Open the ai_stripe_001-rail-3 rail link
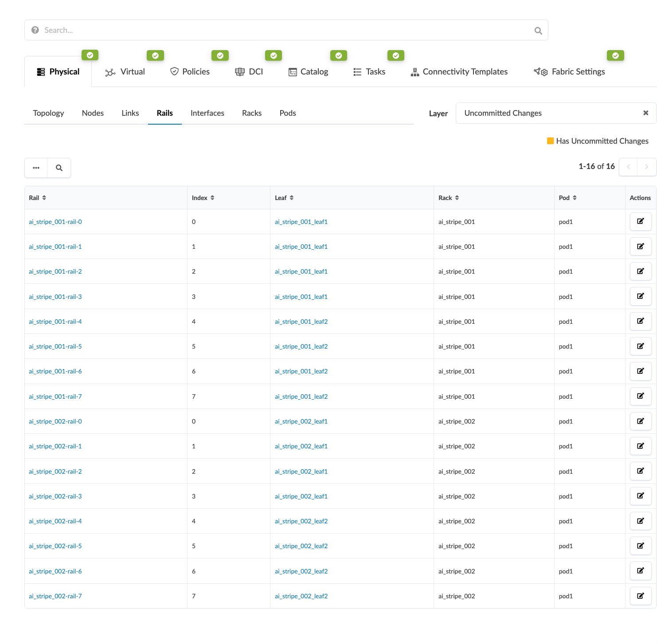Screen dimensions: 657x644 point(55,297)
